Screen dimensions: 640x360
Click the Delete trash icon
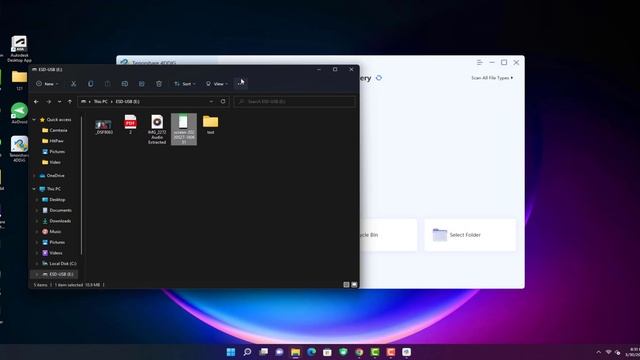point(159,84)
